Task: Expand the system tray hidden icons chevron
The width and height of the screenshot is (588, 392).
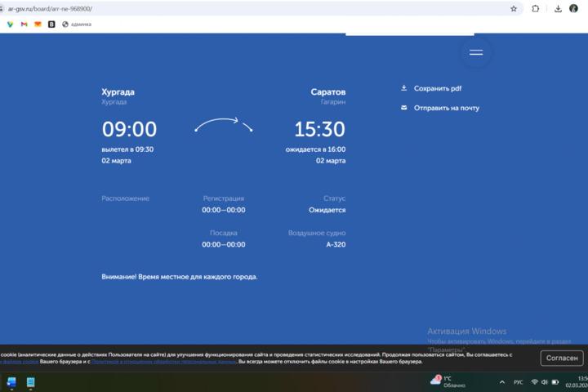Action: (501, 382)
